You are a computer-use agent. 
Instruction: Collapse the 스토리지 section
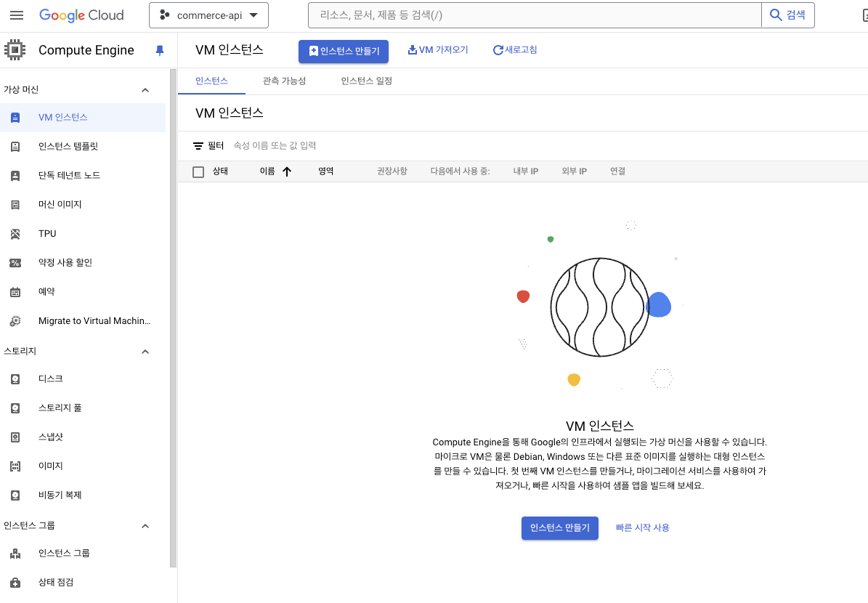pos(145,351)
